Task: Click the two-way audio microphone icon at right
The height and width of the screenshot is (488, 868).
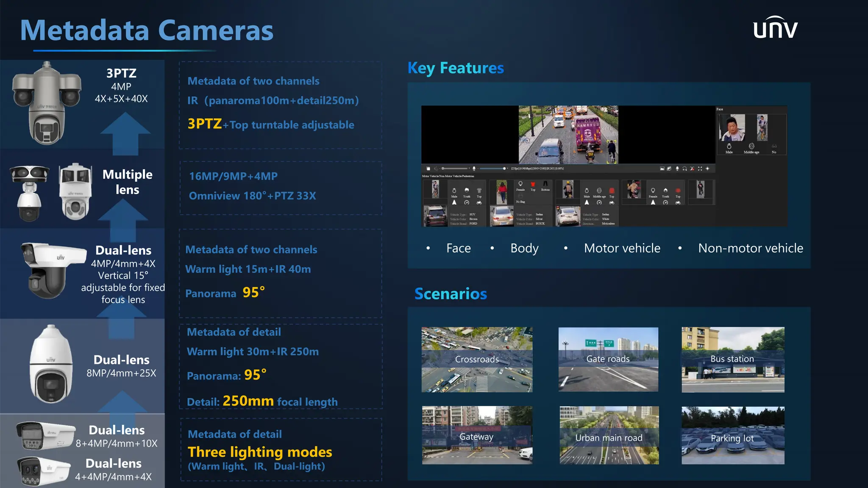Action: [677, 169]
